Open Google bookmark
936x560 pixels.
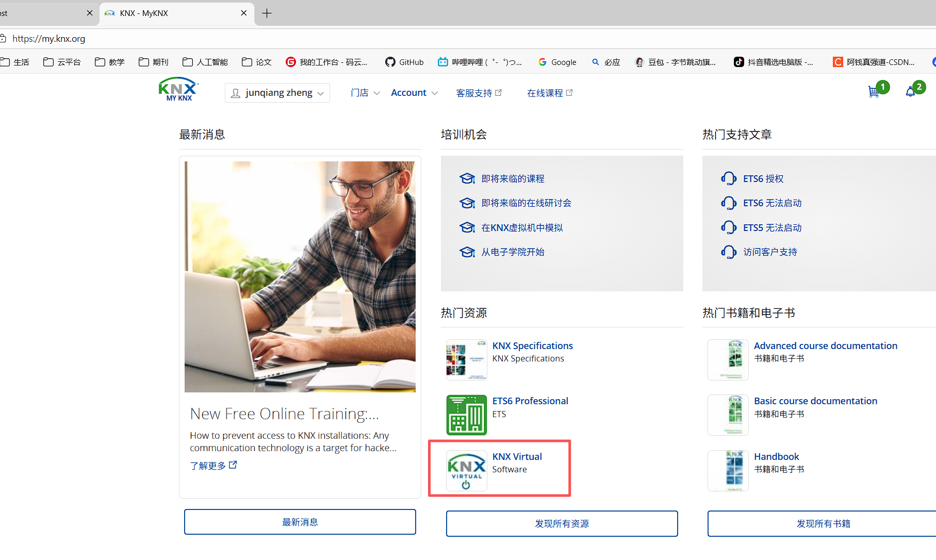557,62
